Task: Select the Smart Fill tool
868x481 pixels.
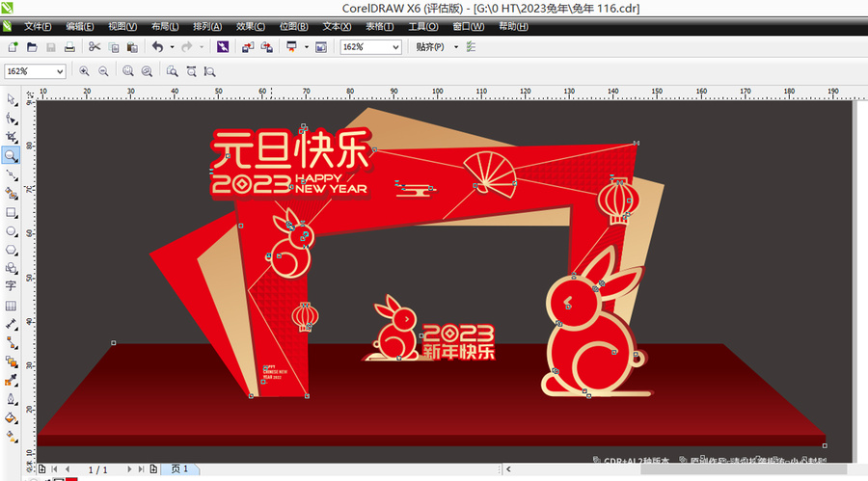Action: coord(11,194)
